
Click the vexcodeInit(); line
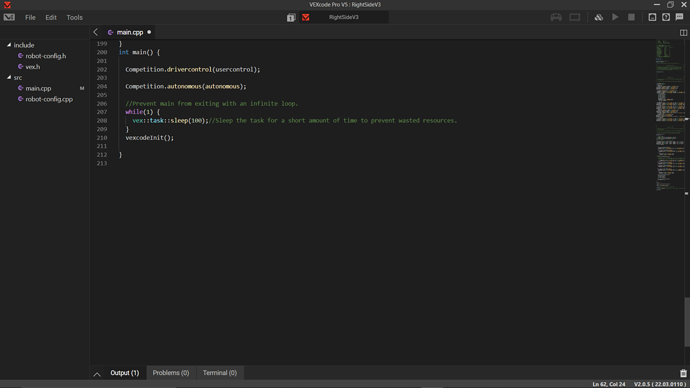tap(150, 138)
